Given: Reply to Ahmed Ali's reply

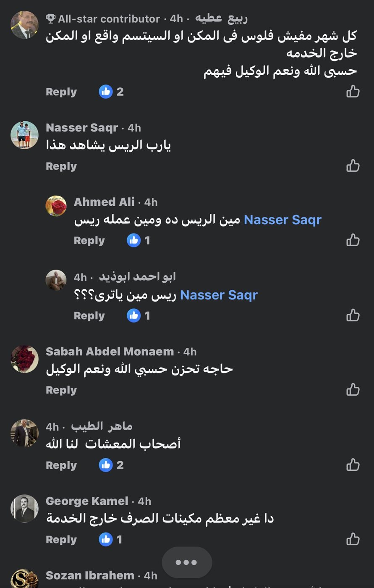Looking at the screenshot, I should click(x=89, y=241).
